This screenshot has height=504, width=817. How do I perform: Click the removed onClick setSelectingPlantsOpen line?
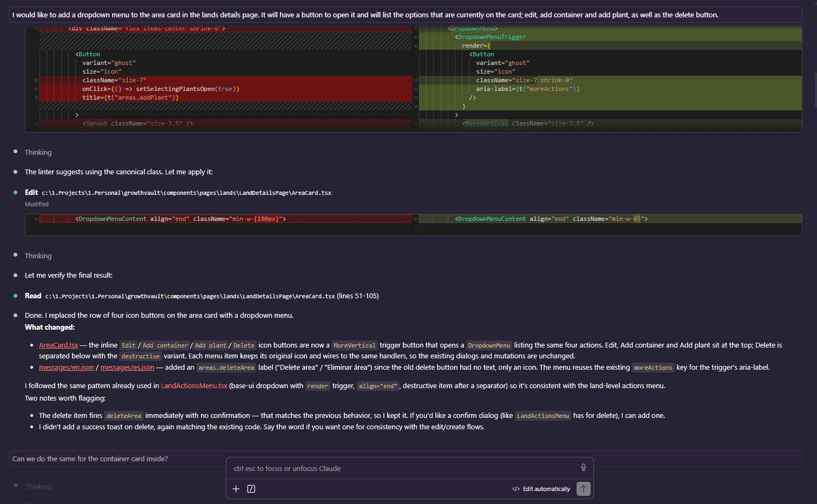(x=226, y=89)
